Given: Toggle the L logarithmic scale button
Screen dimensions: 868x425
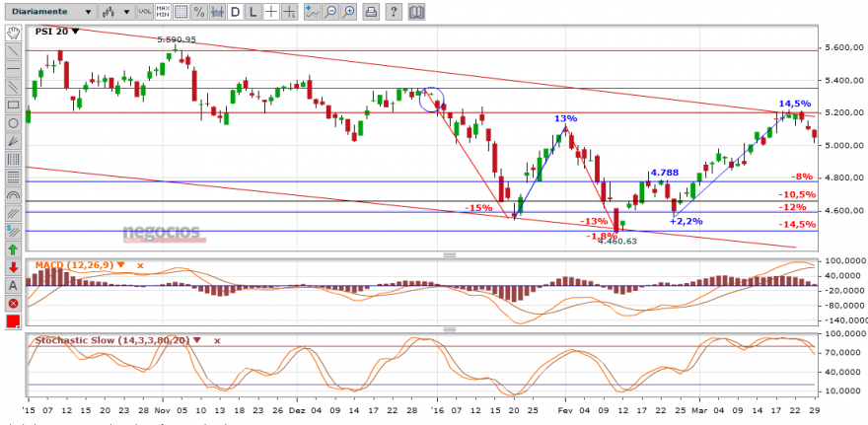Looking at the screenshot, I should pos(253,11).
